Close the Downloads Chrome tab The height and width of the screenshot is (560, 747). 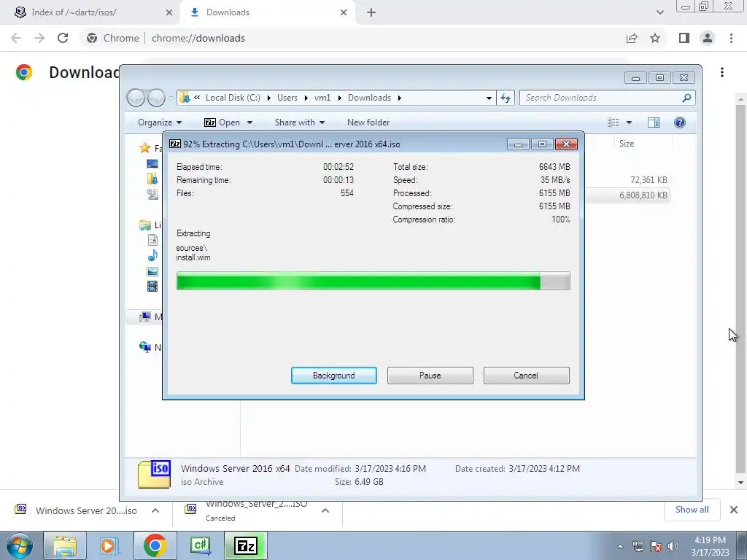point(344,12)
